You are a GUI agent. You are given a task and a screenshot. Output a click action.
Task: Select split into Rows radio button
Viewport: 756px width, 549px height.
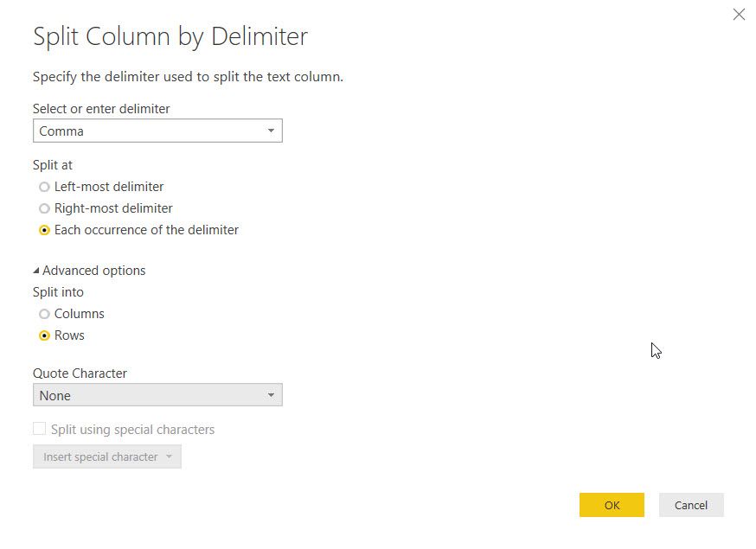[x=44, y=335]
